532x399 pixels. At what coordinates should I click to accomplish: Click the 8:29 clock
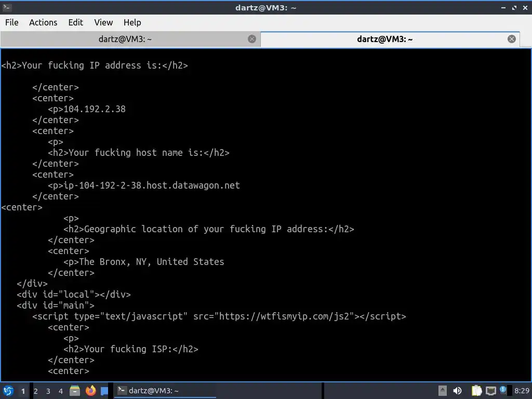tap(522, 391)
